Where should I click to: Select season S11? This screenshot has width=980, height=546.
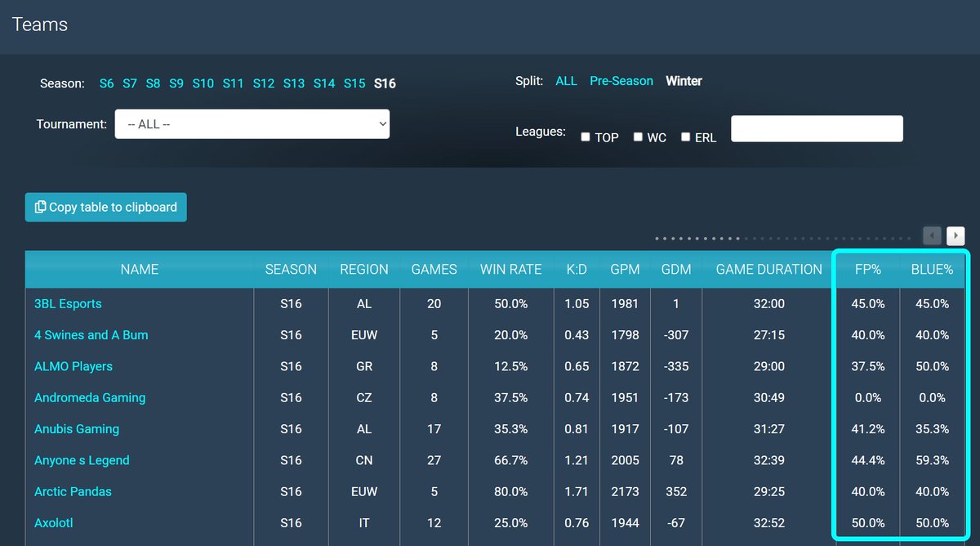(234, 83)
